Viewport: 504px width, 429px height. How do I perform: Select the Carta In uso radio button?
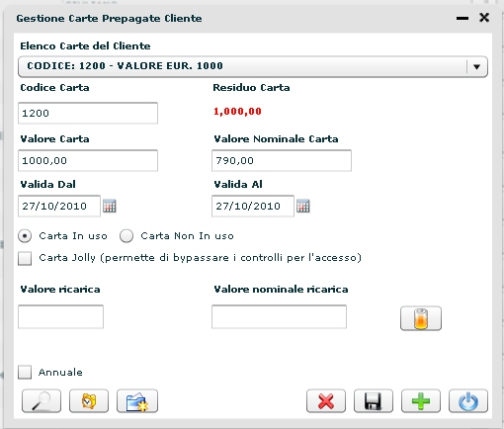point(25,236)
